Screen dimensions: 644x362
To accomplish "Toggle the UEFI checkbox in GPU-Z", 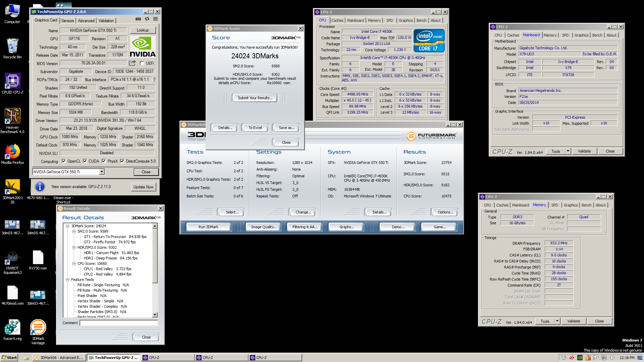I will [142, 63].
